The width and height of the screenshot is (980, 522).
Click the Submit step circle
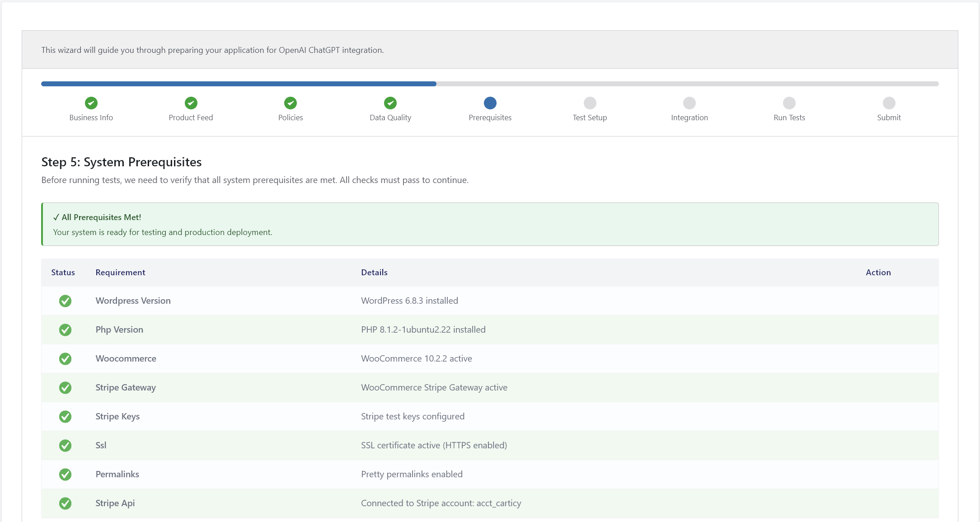pyautogui.click(x=889, y=103)
